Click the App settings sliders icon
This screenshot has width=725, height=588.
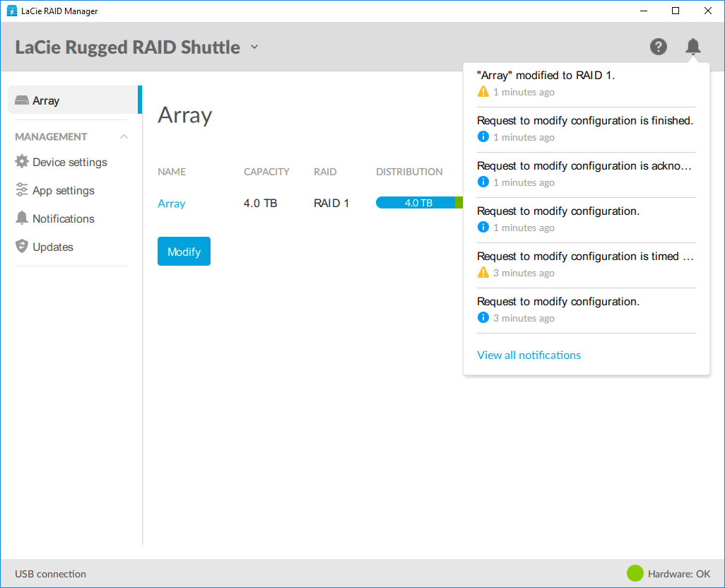[22, 190]
